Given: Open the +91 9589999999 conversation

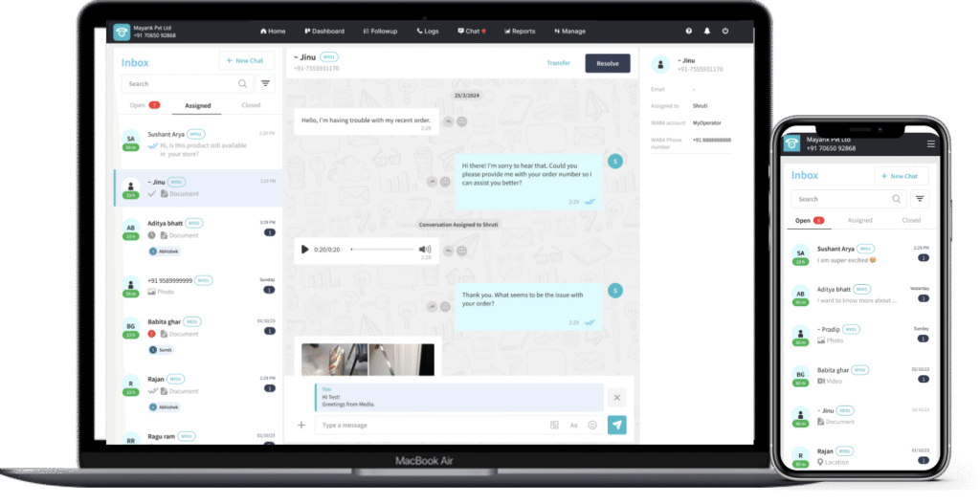Looking at the screenshot, I should click(199, 285).
